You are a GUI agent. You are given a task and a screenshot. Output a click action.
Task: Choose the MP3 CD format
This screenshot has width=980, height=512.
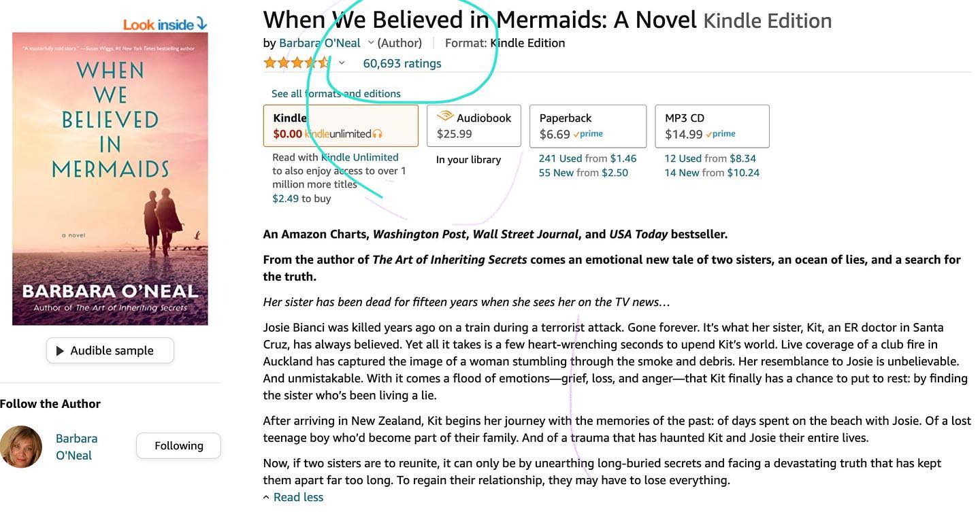(x=713, y=126)
